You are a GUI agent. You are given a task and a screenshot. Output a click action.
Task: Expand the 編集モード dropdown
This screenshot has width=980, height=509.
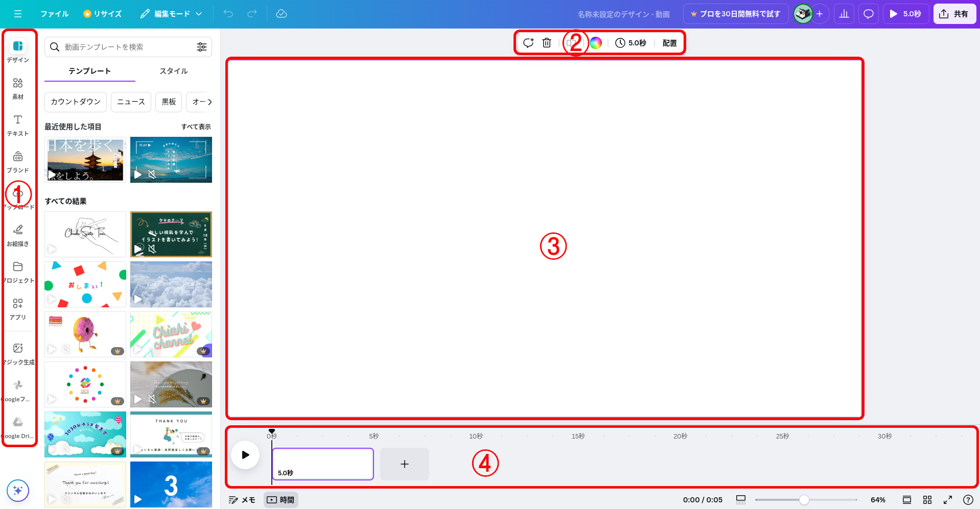[172, 14]
